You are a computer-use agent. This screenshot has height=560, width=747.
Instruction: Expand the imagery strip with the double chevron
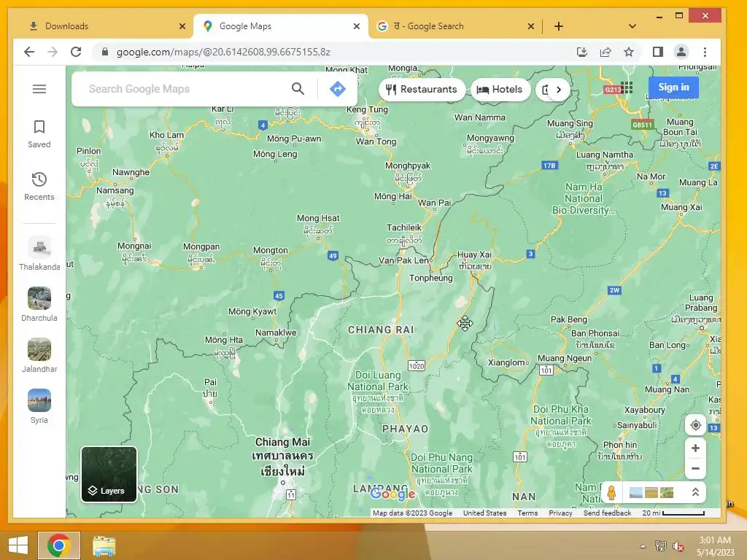(695, 492)
